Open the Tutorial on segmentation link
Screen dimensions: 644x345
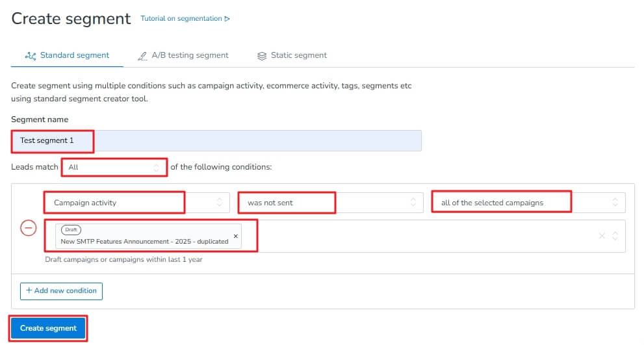(x=181, y=19)
